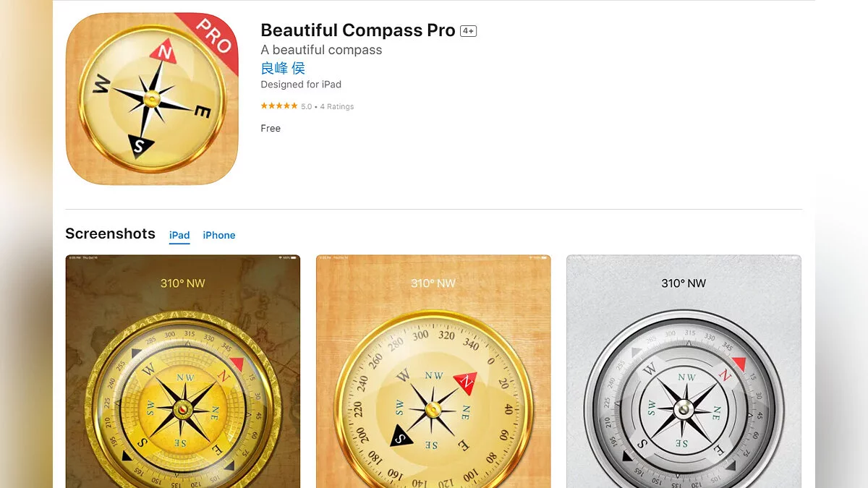The image size is (868, 488).
Task: Click the 310° NW heading on silver screenshot
Action: coord(684,283)
